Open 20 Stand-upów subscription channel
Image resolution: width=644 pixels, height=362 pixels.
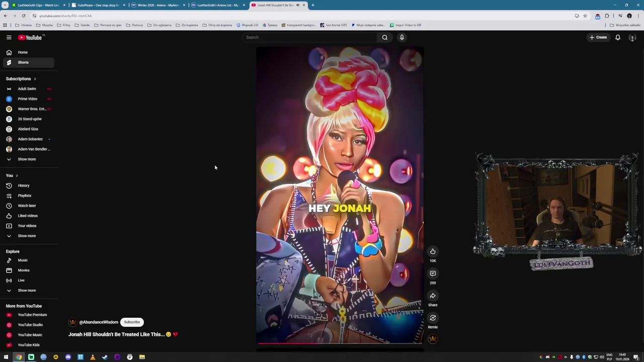[29, 119]
